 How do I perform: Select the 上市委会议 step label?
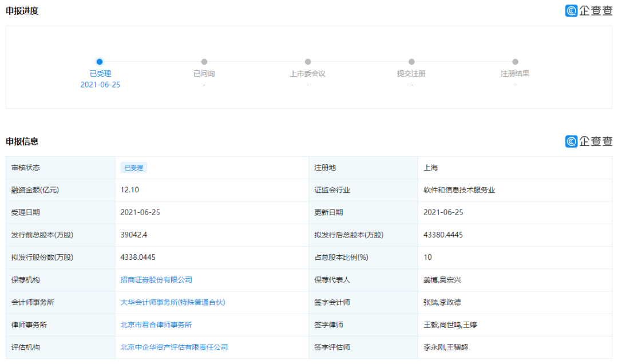coord(308,73)
